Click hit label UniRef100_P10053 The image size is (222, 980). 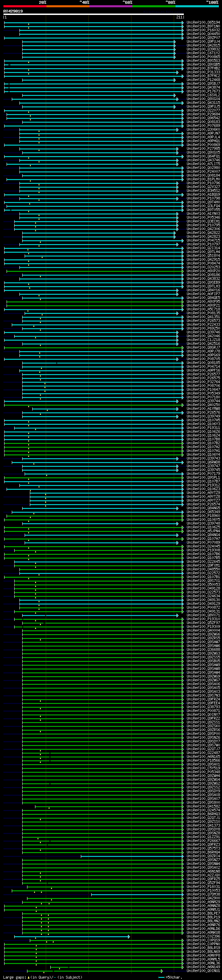pos(203,890)
